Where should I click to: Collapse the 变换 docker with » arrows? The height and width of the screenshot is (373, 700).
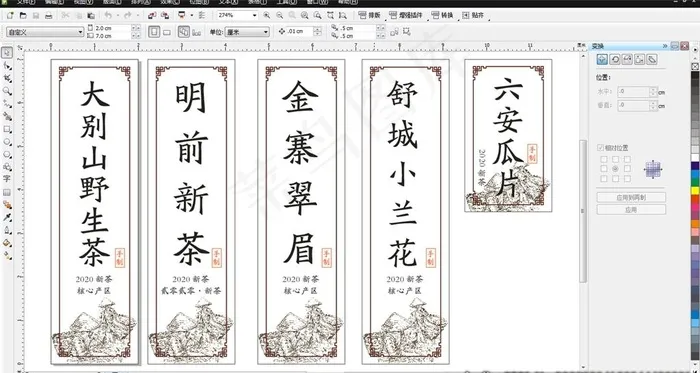(x=665, y=46)
